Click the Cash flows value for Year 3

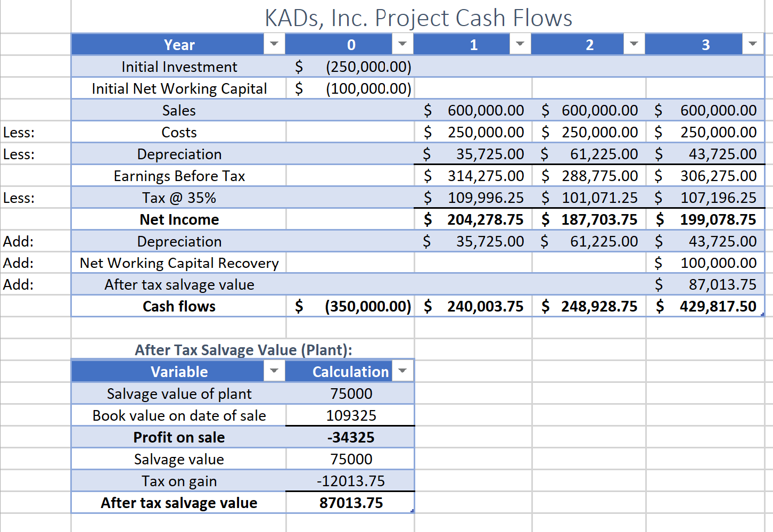point(705,306)
